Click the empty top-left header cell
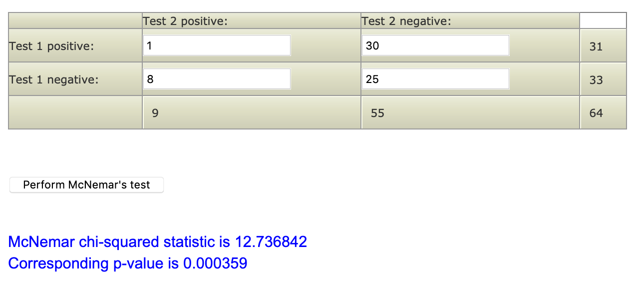644x283 pixels. pos(75,20)
